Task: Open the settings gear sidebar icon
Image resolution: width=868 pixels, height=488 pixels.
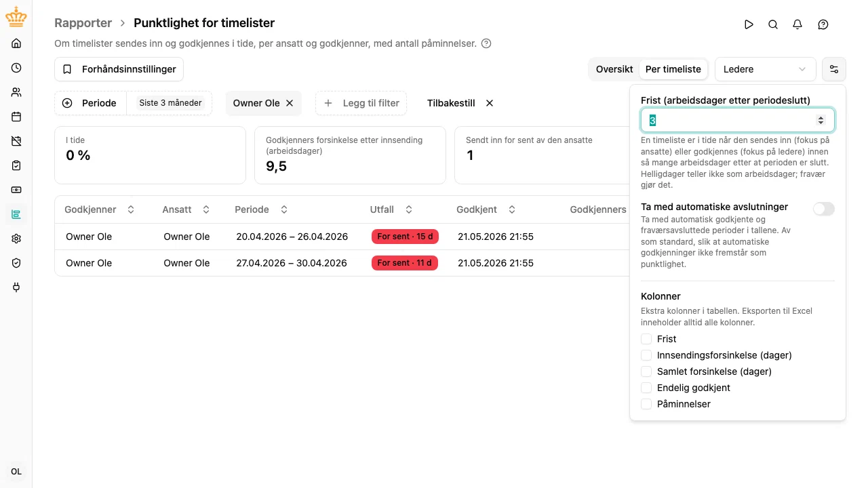Action: pos(16,239)
